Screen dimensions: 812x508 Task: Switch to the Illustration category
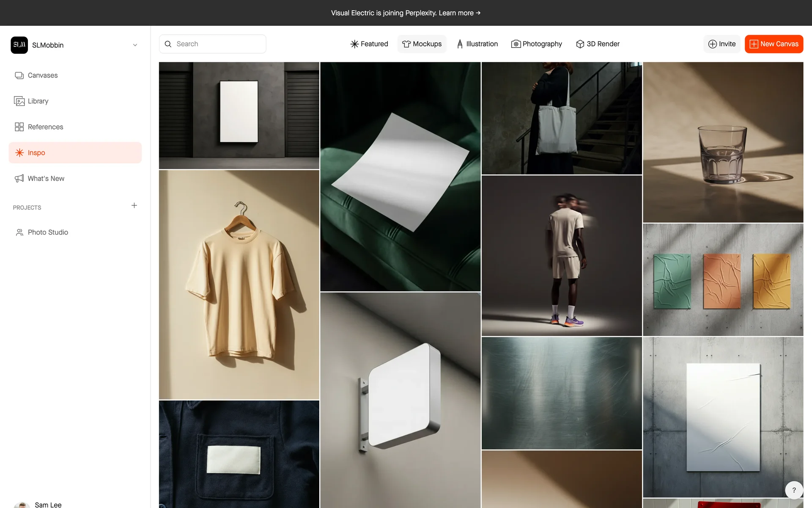tap(477, 44)
